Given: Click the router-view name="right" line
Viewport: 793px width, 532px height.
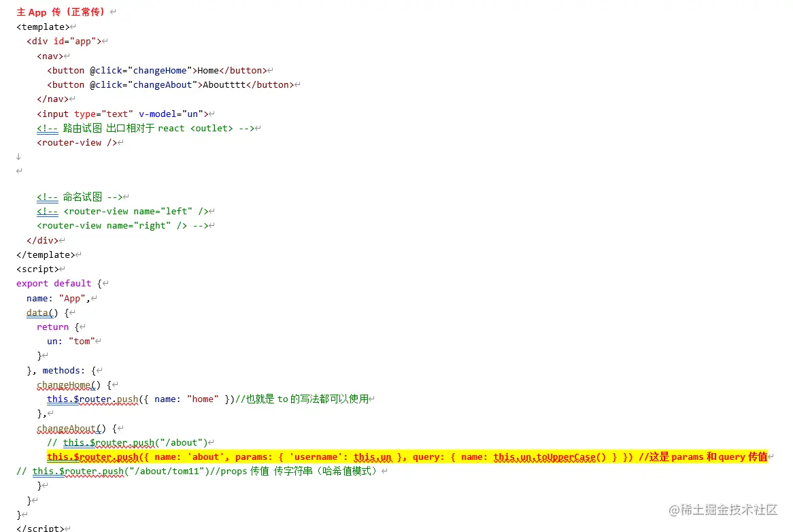Looking at the screenshot, I should [x=122, y=226].
